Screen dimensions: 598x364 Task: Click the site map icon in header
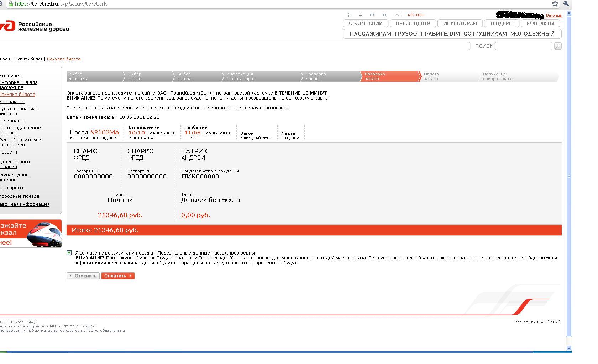348,15
